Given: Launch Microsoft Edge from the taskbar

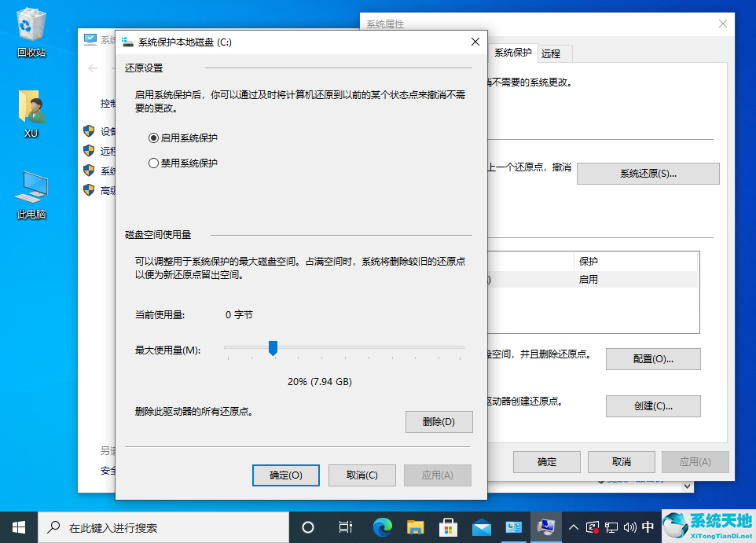Looking at the screenshot, I should pos(383,527).
